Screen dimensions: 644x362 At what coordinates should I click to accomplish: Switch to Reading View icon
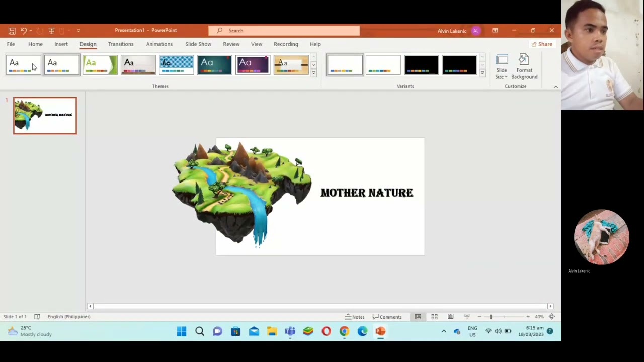tap(451, 317)
